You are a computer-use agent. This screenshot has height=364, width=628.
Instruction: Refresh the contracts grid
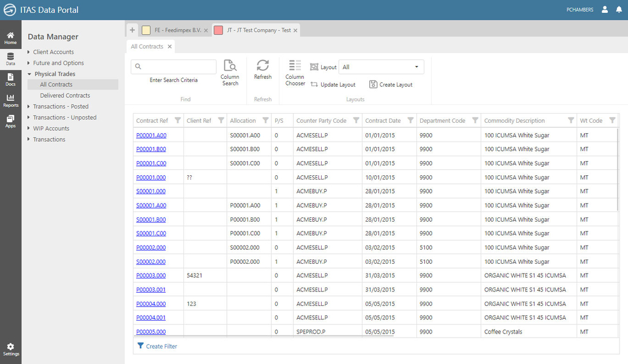tap(263, 70)
